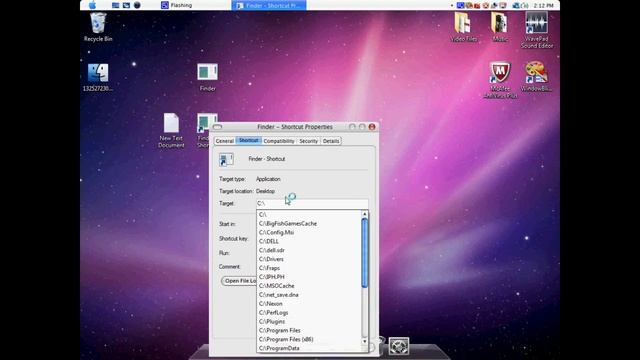Choose C:\MSOCache suggestion
640x360 pixels.
point(309,286)
